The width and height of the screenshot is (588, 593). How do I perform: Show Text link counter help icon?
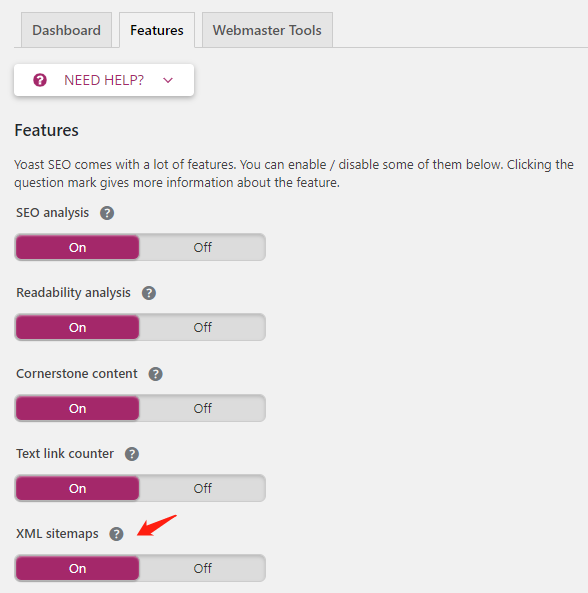[132, 454]
